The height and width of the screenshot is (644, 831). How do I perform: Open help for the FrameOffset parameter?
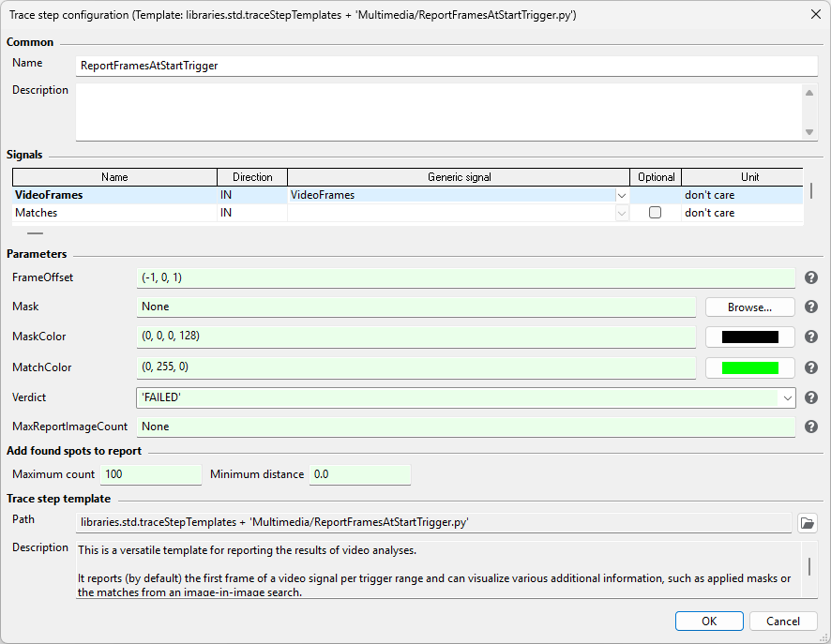[x=811, y=277]
